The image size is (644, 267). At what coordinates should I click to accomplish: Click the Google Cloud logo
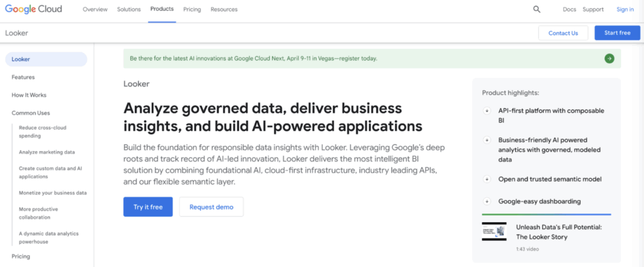tap(33, 9)
